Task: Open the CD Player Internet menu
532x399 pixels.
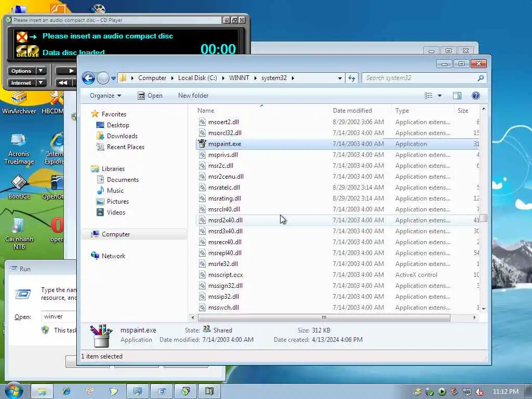Action: point(27,83)
